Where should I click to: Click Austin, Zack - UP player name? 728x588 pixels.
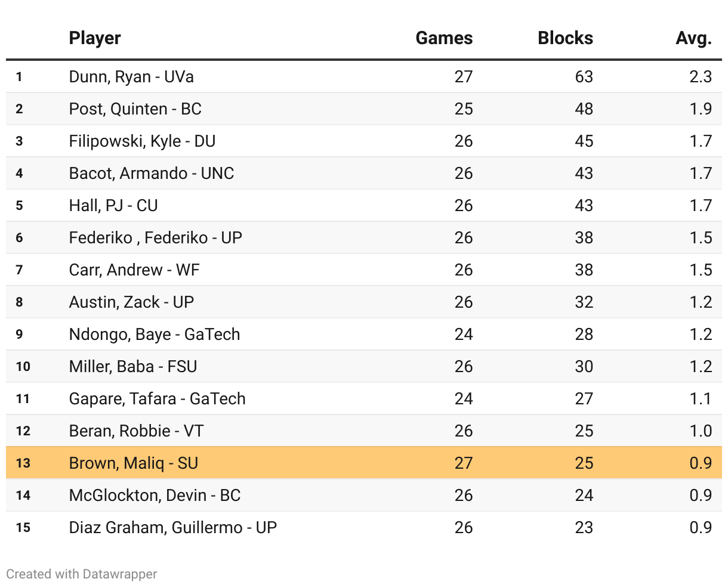(x=131, y=302)
